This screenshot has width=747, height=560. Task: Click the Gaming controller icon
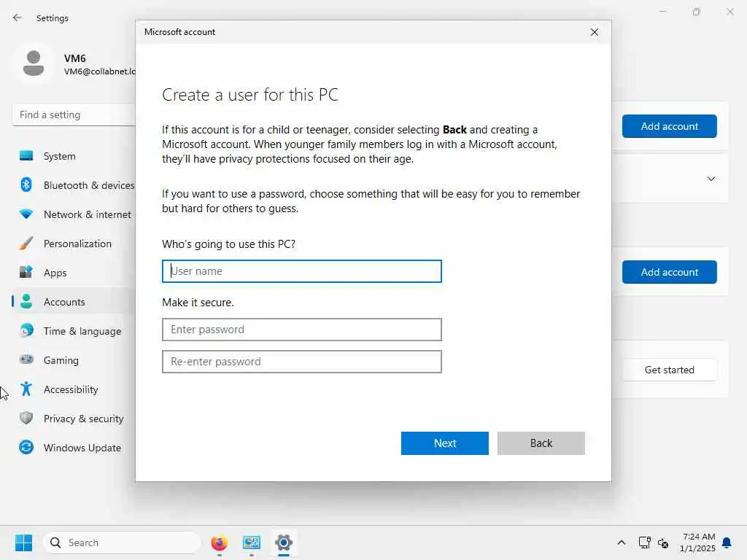[x=26, y=359]
